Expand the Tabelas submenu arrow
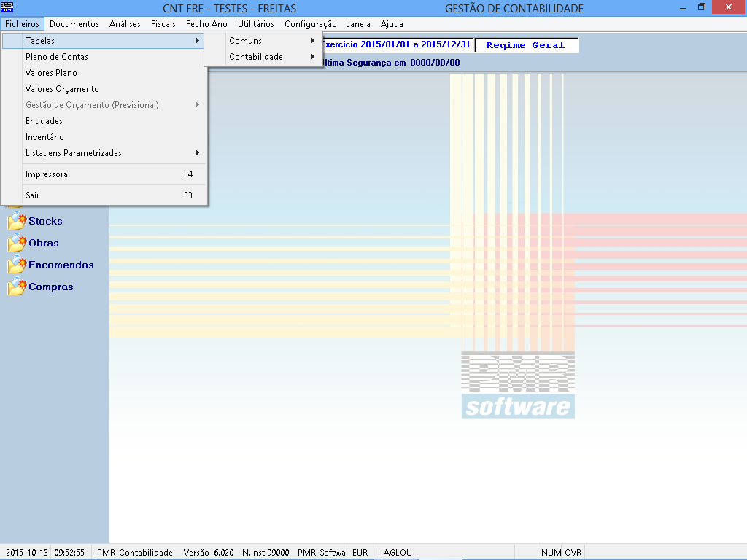 [197, 41]
